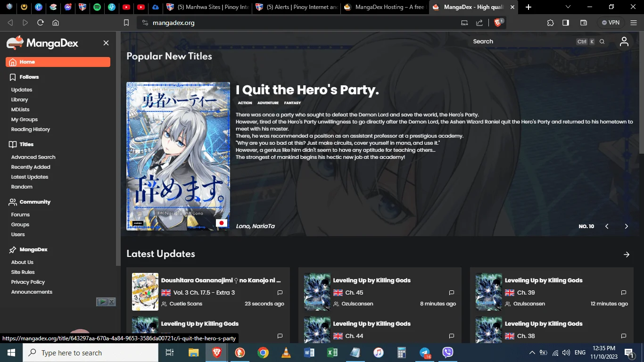Switch to the Alerts Pinoy Internet tab
Viewport: 644px width, 362px height.
click(296, 7)
